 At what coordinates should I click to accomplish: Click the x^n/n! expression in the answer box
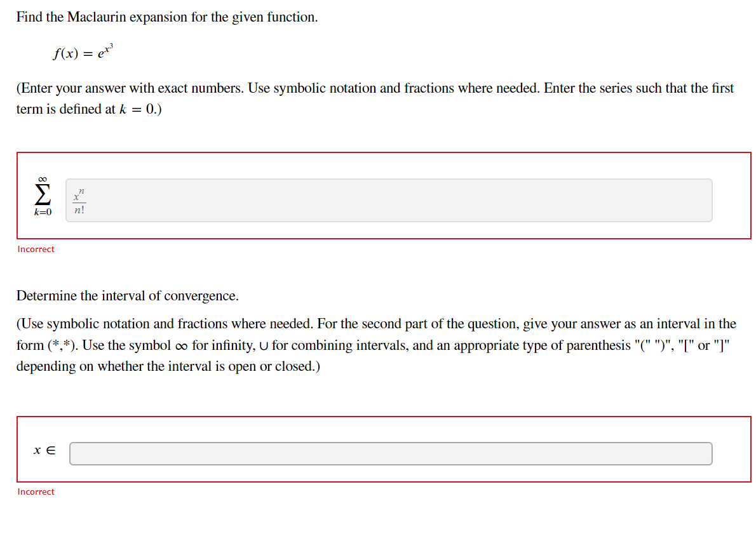point(78,200)
